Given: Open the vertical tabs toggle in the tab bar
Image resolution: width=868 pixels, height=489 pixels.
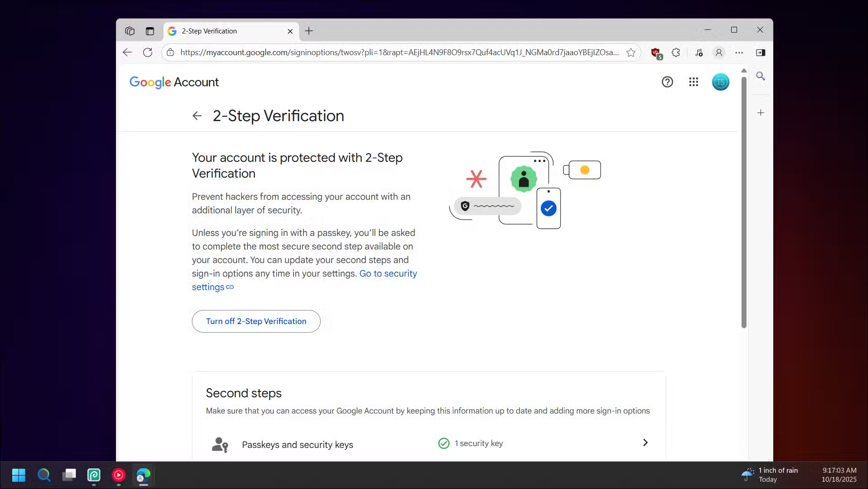Looking at the screenshot, I should pyautogui.click(x=150, y=31).
